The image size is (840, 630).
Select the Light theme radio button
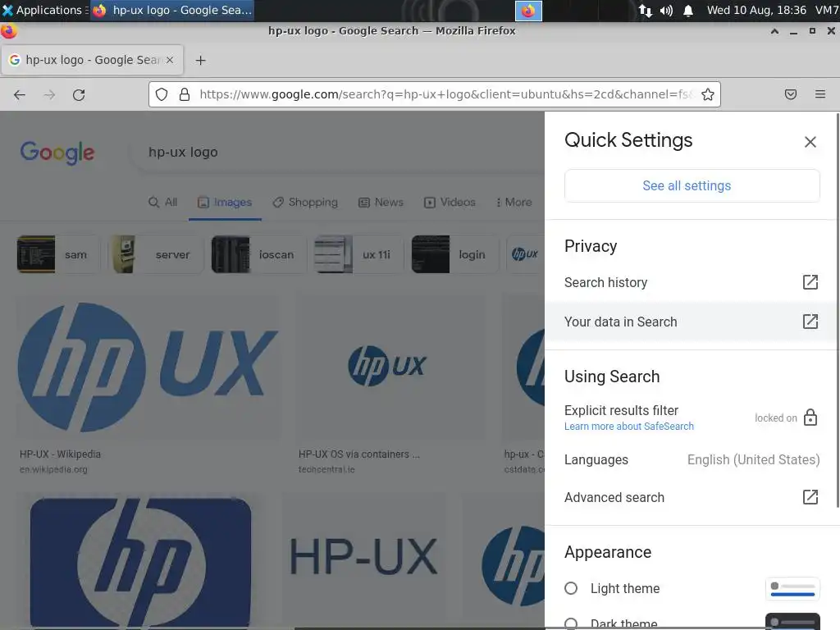pyautogui.click(x=571, y=588)
